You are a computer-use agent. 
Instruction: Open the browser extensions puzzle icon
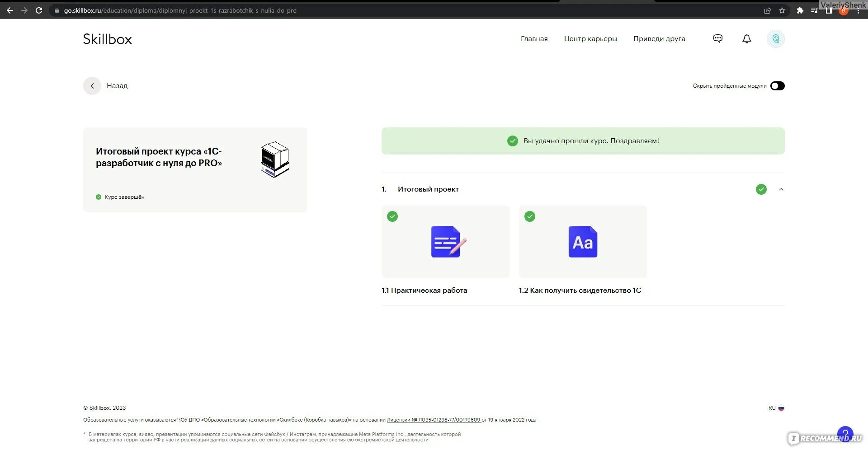click(x=800, y=10)
